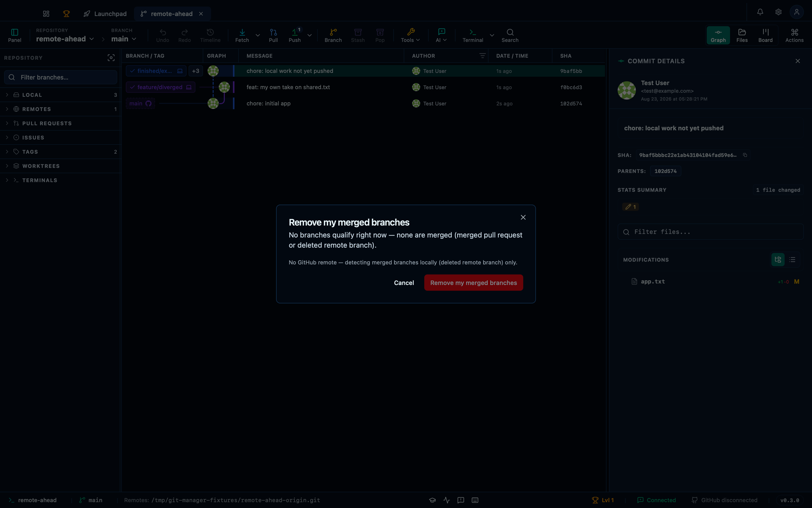Image resolution: width=812 pixels, height=508 pixels.
Task: Open the Terminal options chevron
Action: [x=492, y=35]
